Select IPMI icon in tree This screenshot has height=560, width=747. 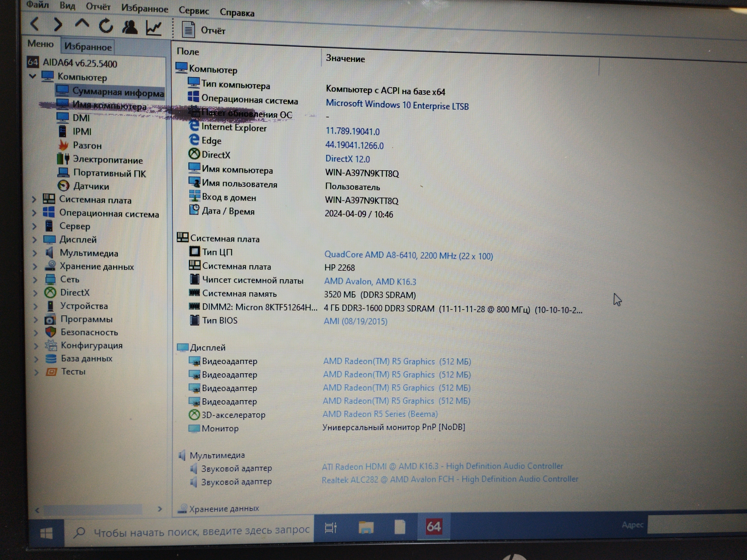tap(62, 131)
